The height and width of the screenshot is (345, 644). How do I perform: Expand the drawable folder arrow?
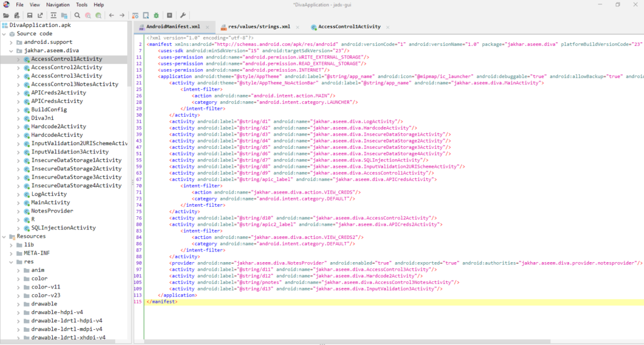(18, 304)
